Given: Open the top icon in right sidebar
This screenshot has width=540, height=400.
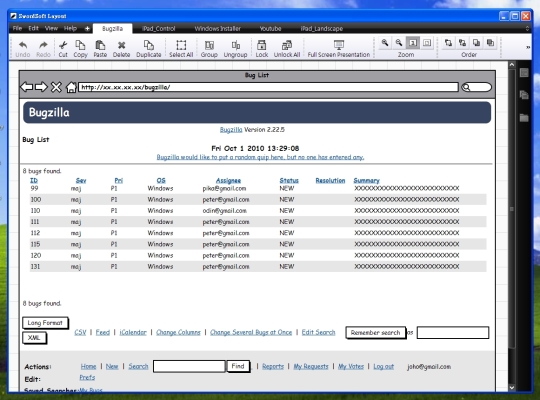Looking at the screenshot, I should pyautogui.click(x=524, y=73).
